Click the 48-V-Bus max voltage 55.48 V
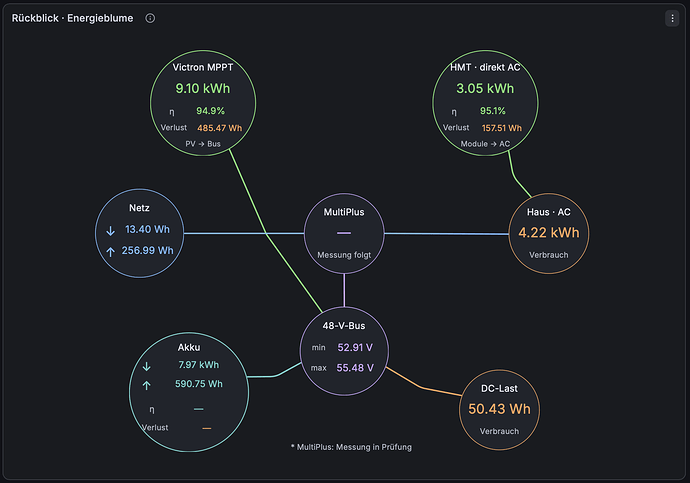Image resolution: width=690 pixels, height=483 pixels. pos(355,368)
